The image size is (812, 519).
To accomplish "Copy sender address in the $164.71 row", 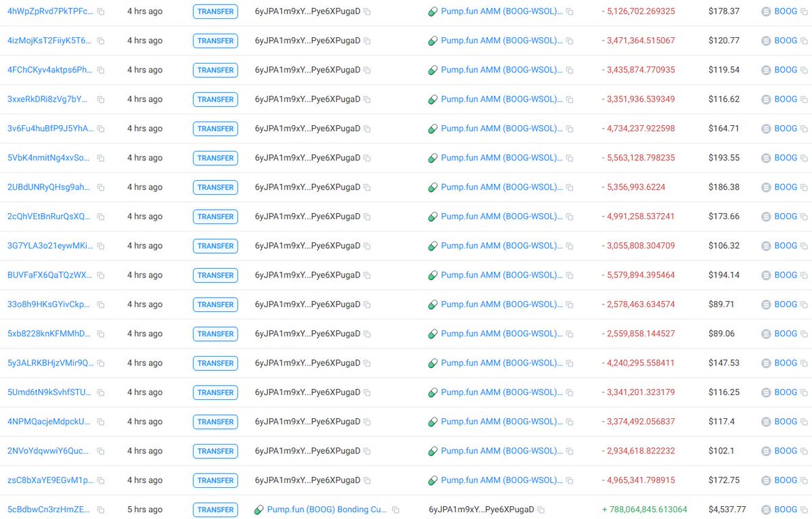I will (367, 129).
